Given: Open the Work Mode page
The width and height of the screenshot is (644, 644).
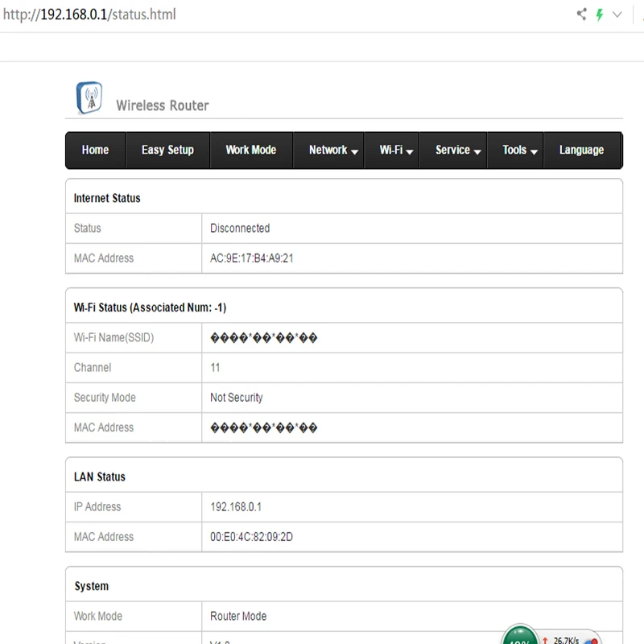Looking at the screenshot, I should [251, 150].
